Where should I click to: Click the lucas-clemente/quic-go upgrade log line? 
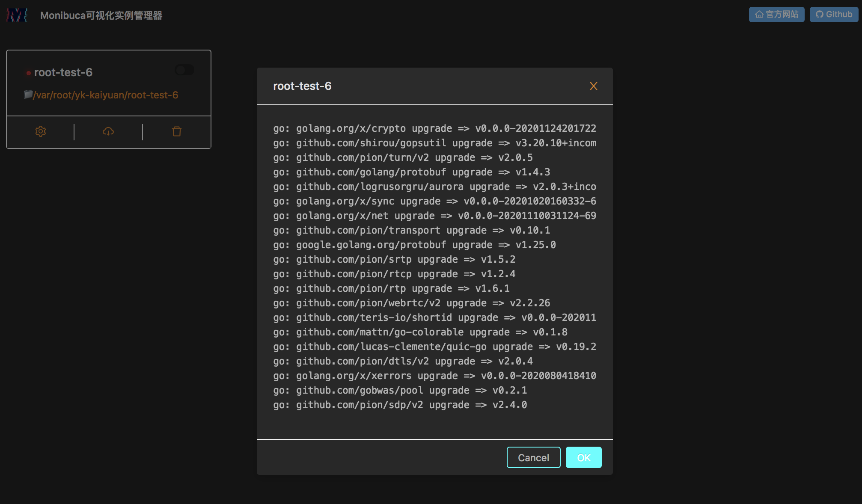point(434,347)
